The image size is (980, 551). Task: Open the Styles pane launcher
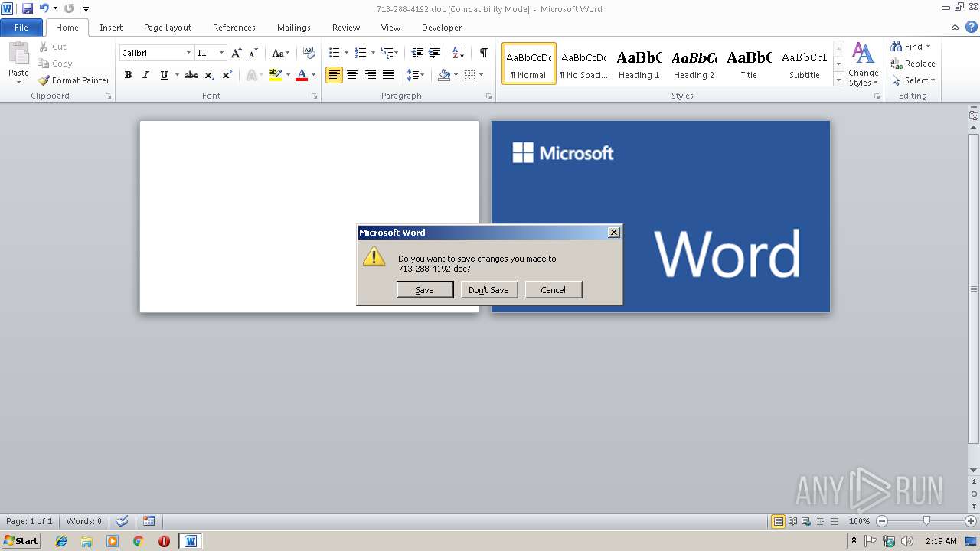[x=877, y=96]
